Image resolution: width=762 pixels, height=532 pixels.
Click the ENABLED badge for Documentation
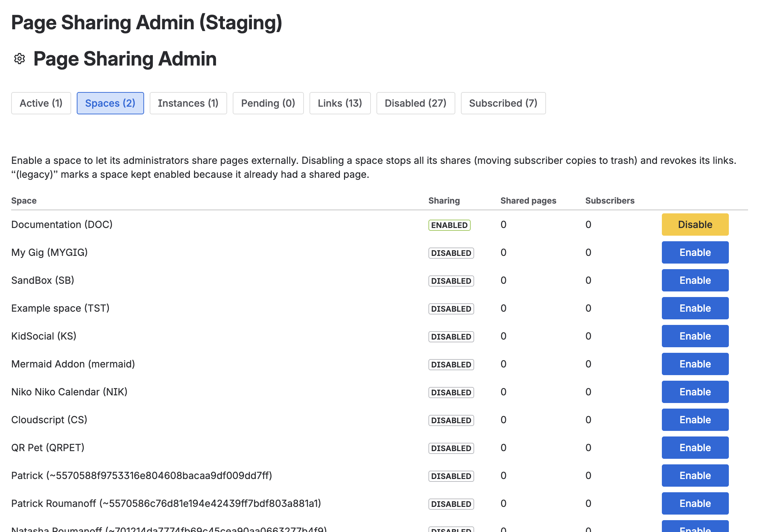[449, 225]
